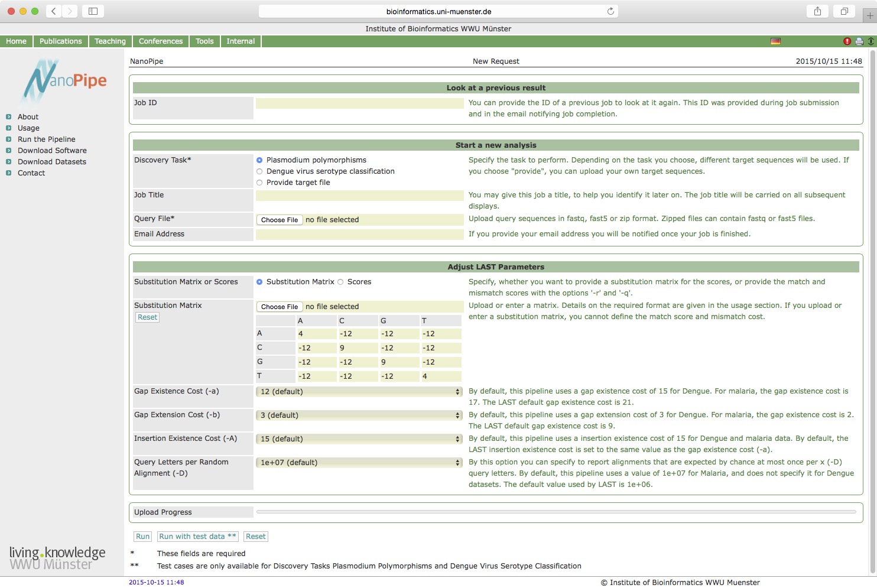Click the printer icon in green bar
The image size is (877, 588).
click(859, 41)
